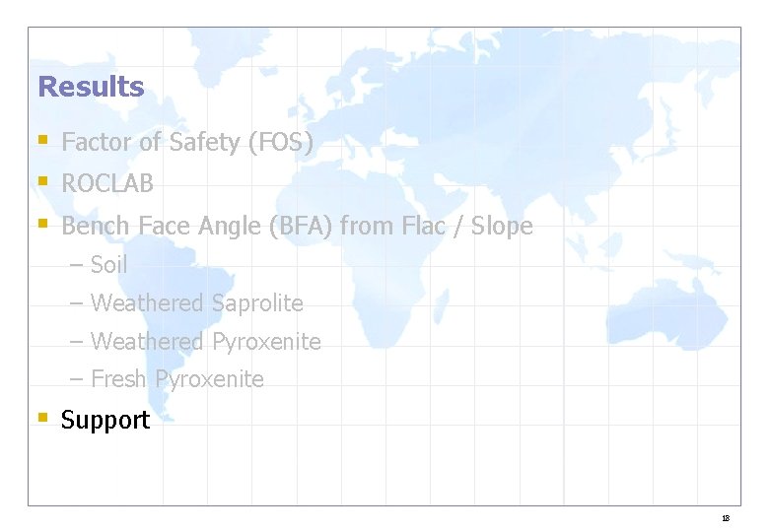The image size is (769, 532).
Task: Click the ROCLAB bullet text
Action: pyautogui.click(x=107, y=184)
